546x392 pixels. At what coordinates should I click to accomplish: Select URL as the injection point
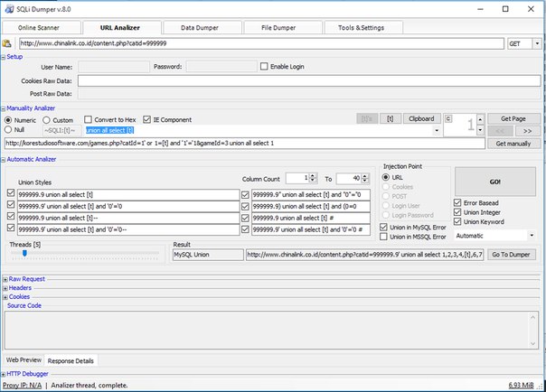385,177
